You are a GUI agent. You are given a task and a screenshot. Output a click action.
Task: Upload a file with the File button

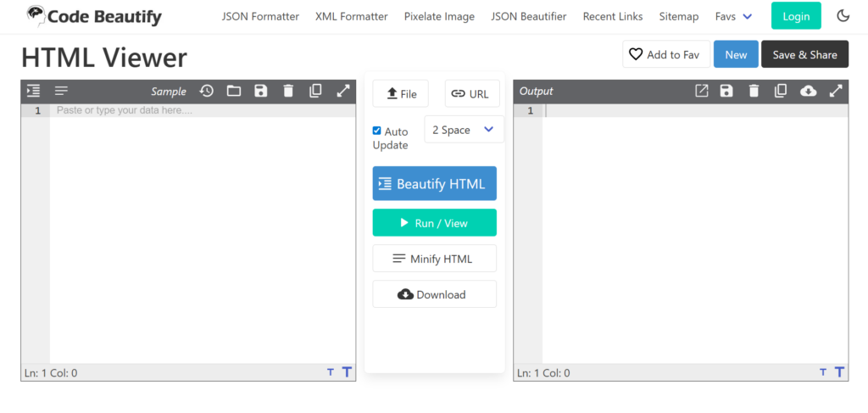(x=401, y=93)
